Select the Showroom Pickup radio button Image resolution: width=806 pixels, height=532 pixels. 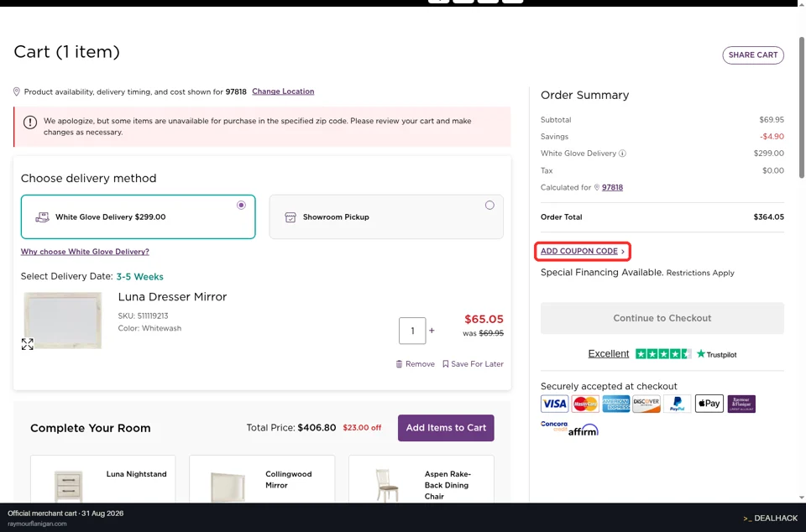pos(489,206)
